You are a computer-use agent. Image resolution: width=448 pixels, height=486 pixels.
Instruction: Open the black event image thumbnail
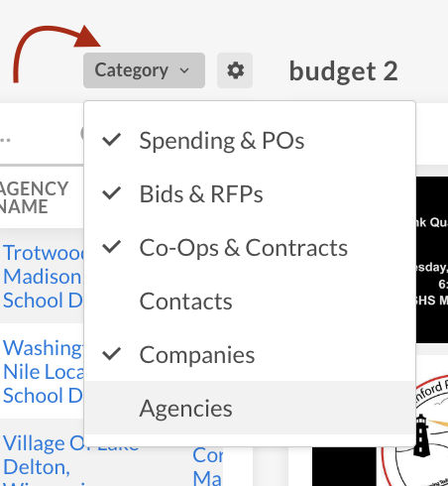(x=432, y=260)
